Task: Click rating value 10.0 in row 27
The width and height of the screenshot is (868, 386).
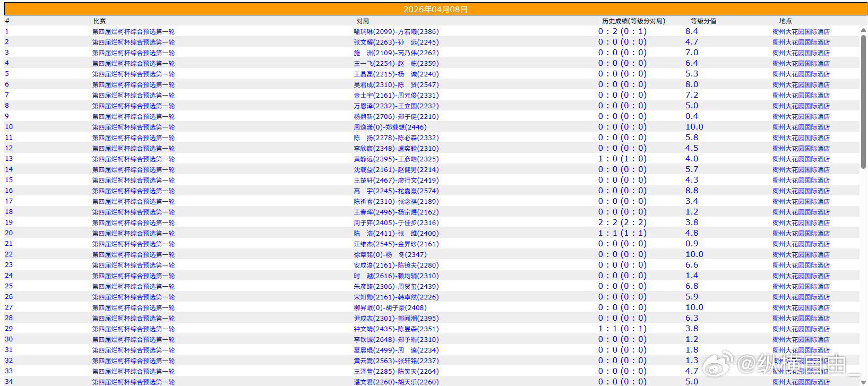Action: pyautogui.click(x=694, y=307)
